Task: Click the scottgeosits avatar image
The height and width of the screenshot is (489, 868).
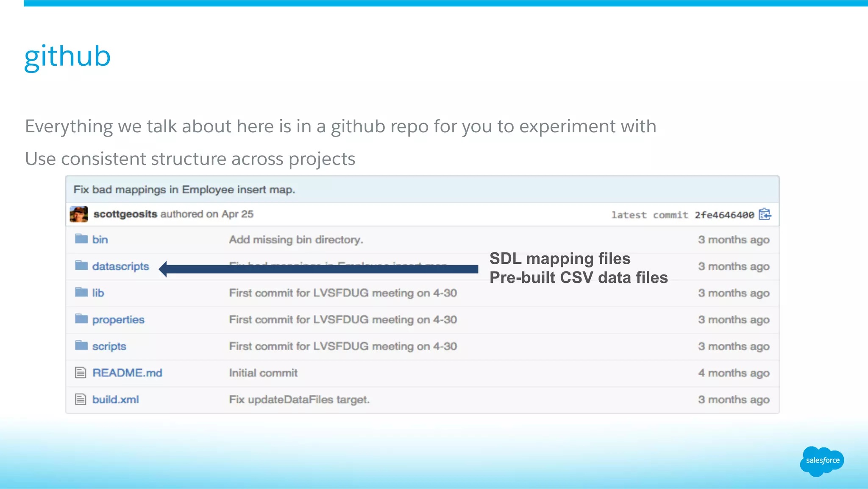Action: (x=79, y=214)
